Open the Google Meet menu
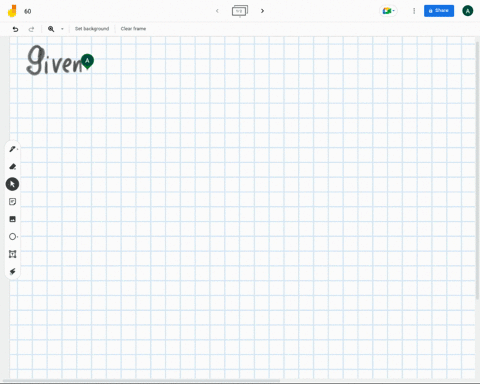Screen dimensions: 480x384 388,11
